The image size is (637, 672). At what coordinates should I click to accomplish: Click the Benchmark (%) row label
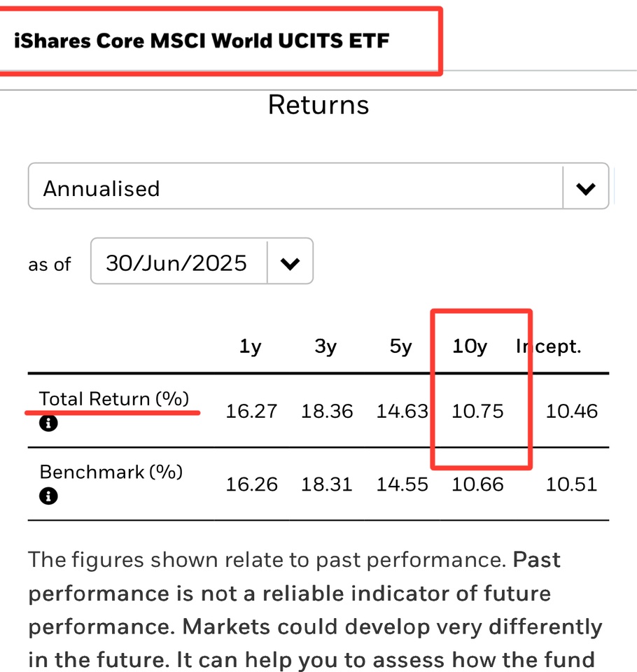tap(111, 472)
